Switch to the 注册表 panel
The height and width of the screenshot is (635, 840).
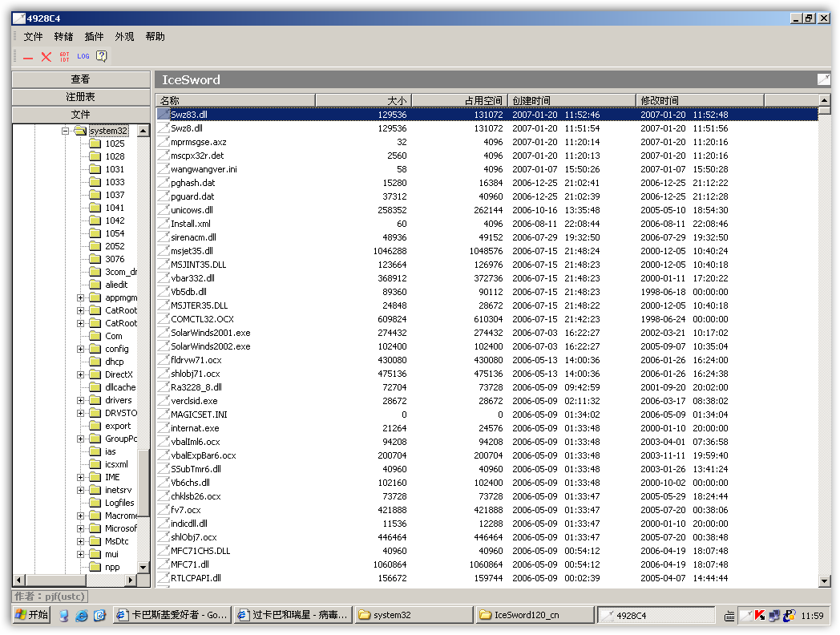coord(81,97)
